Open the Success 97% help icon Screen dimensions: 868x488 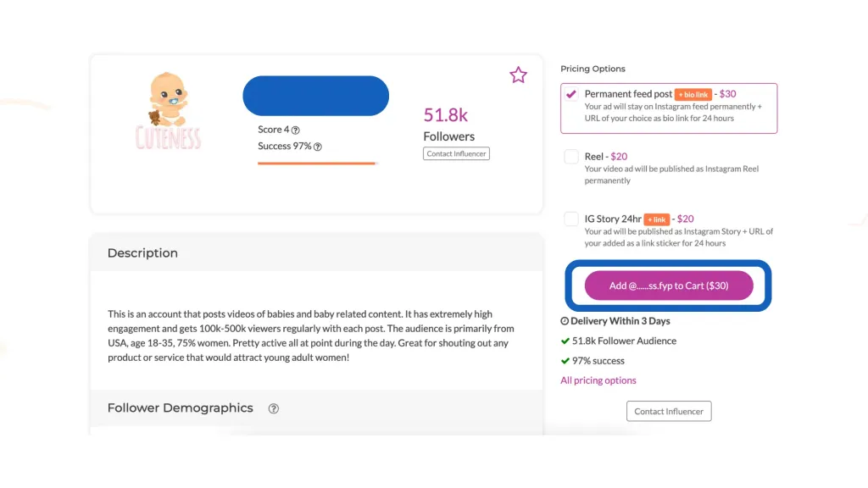point(318,147)
